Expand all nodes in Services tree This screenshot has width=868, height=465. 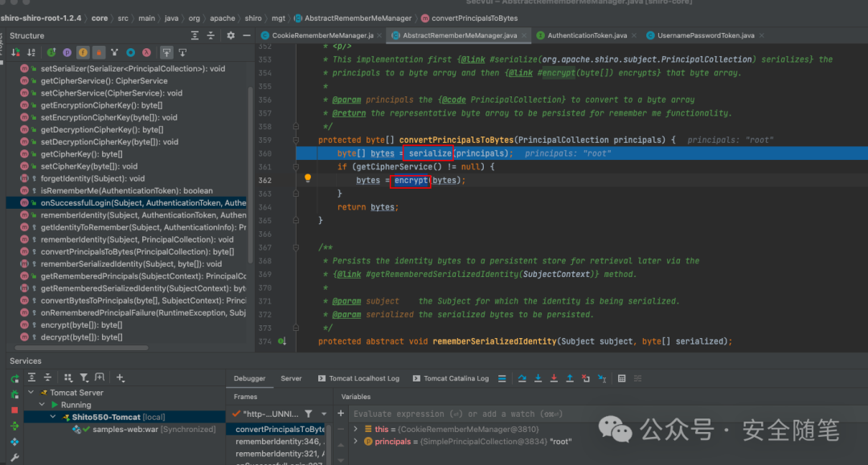click(31, 377)
